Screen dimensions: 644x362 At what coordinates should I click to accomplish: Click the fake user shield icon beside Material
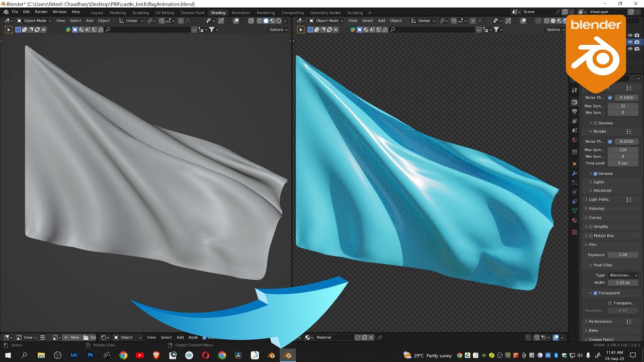coord(358,337)
